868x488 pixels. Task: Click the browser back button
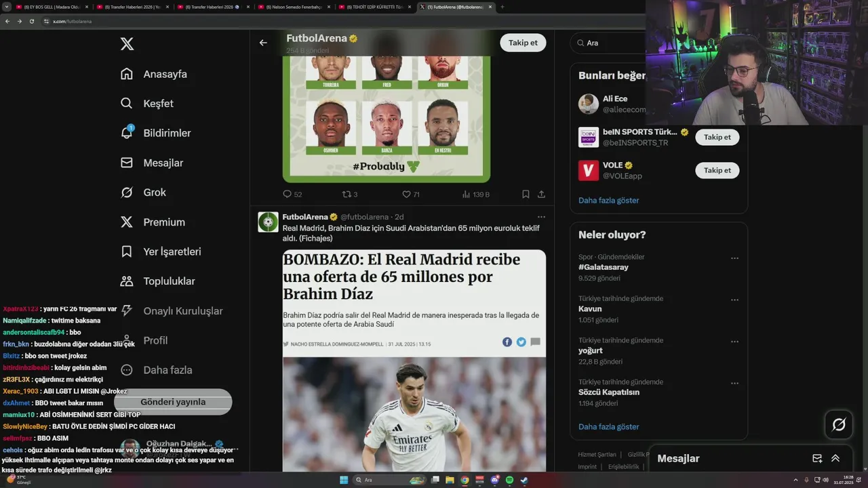[x=7, y=21]
